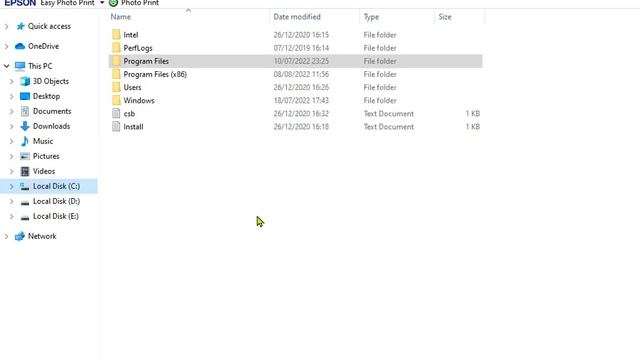Click the Documents icon in sidebar
This screenshot has height=360, width=640.
[x=25, y=111]
